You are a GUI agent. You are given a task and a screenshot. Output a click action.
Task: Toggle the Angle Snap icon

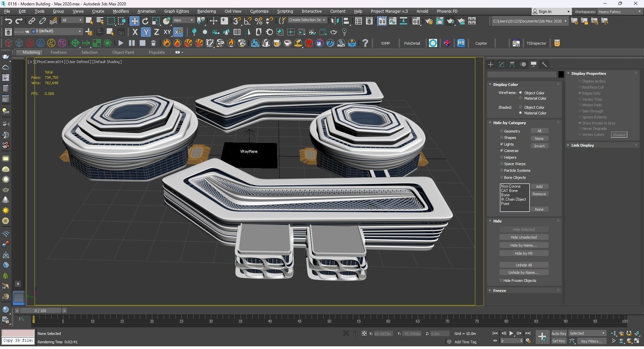pyautogui.click(x=248, y=21)
